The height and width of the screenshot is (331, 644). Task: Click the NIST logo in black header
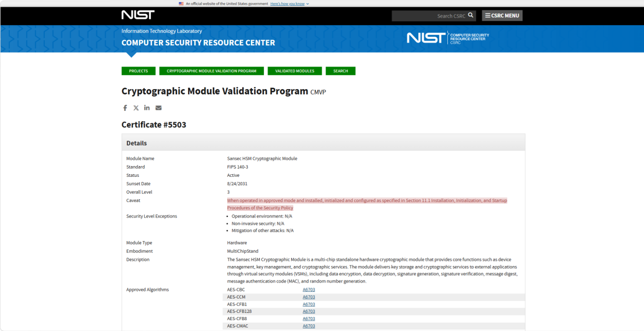(x=138, y=15)
